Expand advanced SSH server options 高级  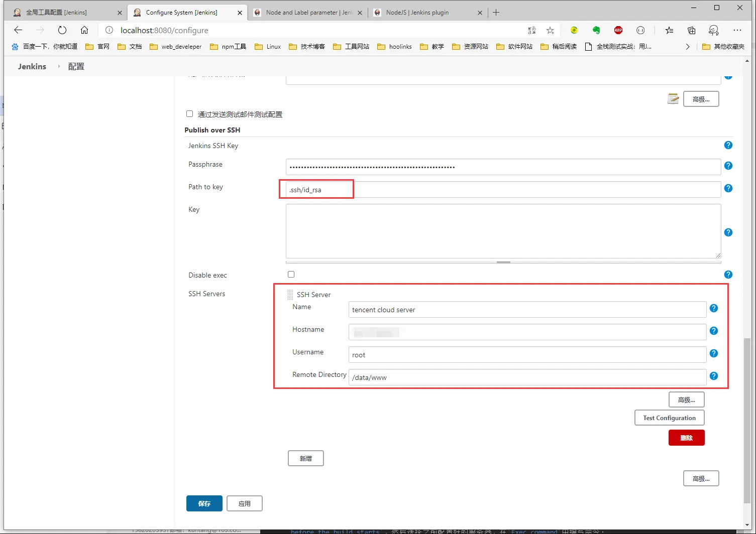(x=686, y=399)
